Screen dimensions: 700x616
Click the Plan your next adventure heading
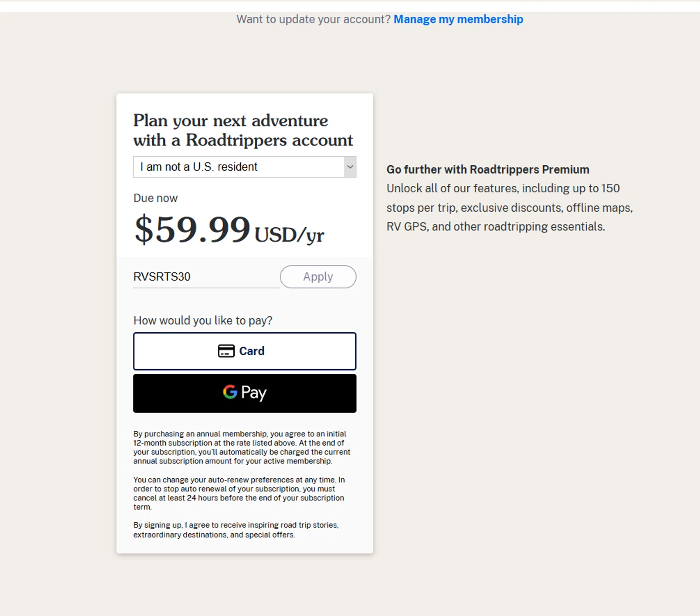(x=243, y=130)
